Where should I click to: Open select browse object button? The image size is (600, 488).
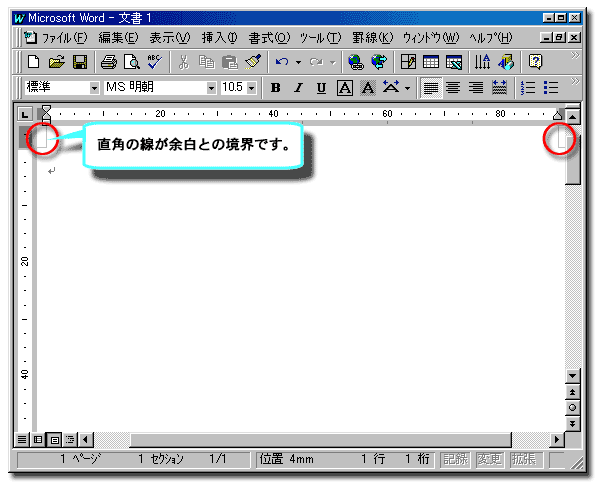pyautogui.click(x=572, y=407)
